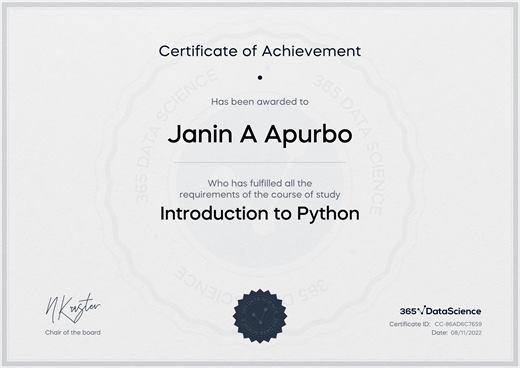Click the dark blue seal badge
520x368 pixels.
pyautogui.click(x=260, y=316)
